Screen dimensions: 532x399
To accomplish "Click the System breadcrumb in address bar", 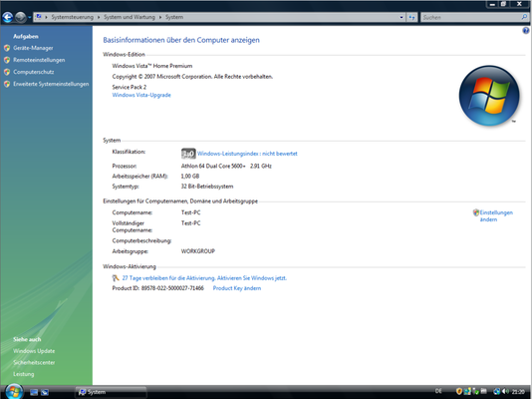I will click(174, 17).
